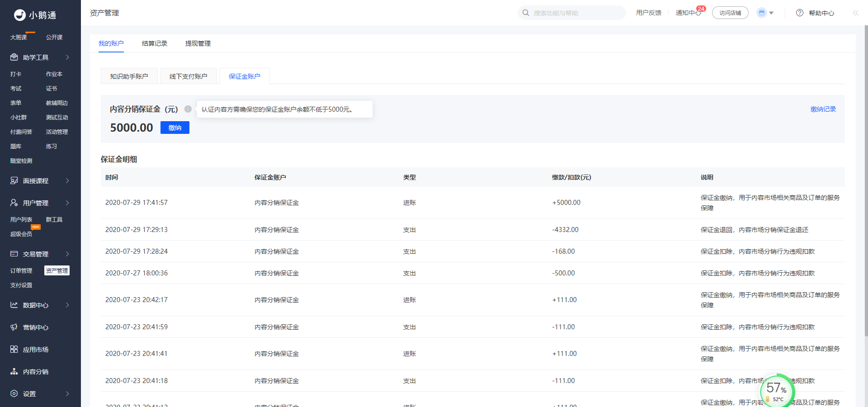Expand the 面授课程 section chevron

point(67,181)
